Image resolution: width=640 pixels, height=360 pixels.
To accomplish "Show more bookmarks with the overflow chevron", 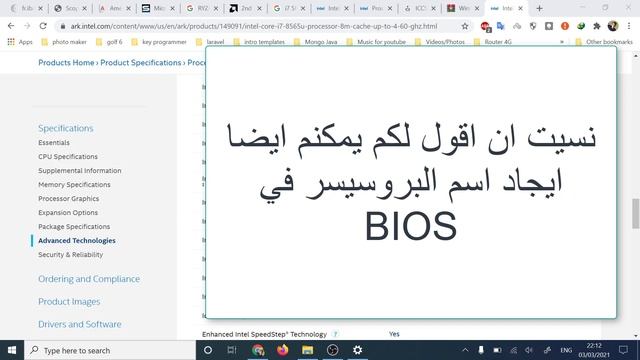I will point(562,42).
